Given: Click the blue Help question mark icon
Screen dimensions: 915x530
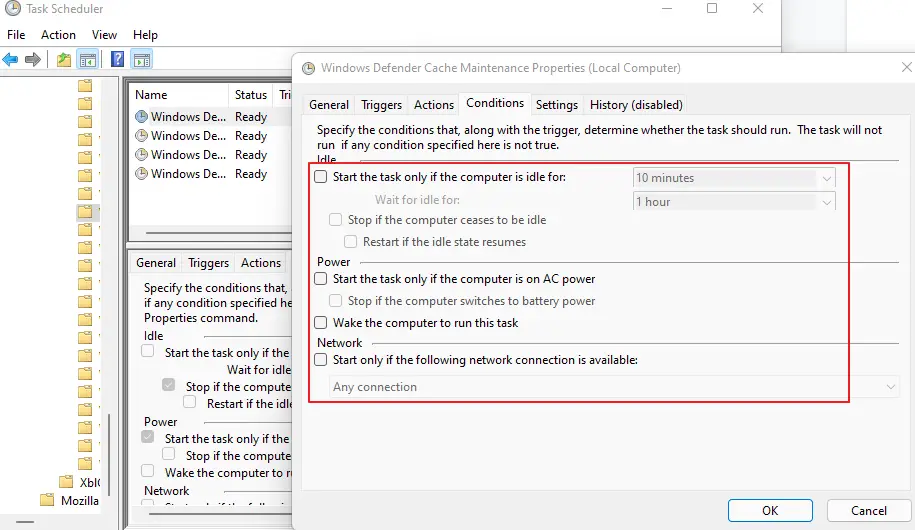Looking at the screenshot, I should [x=117, y=59].
